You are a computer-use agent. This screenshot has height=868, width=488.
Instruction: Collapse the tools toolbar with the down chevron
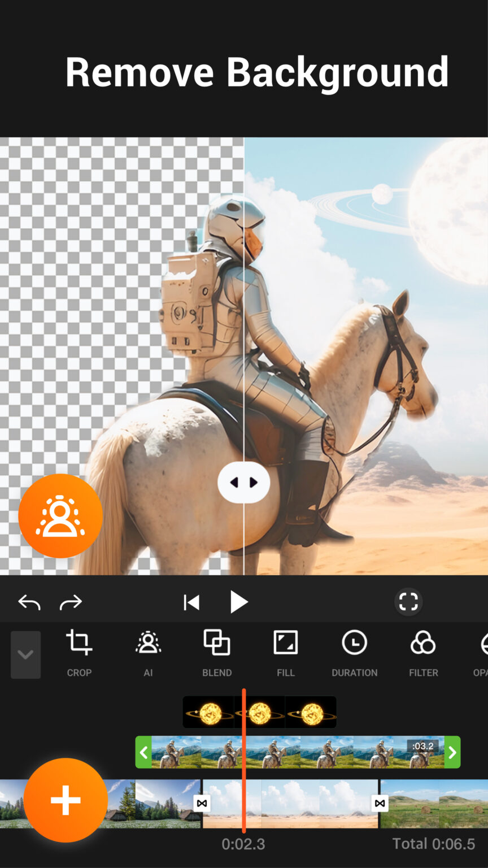tap(25, 654)
